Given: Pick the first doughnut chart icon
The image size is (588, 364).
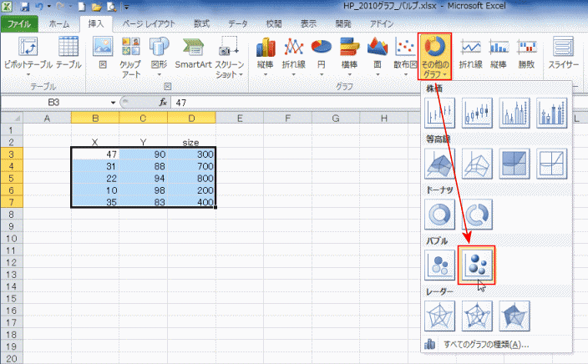Looking at the screenshot, I should click(440, 215).
